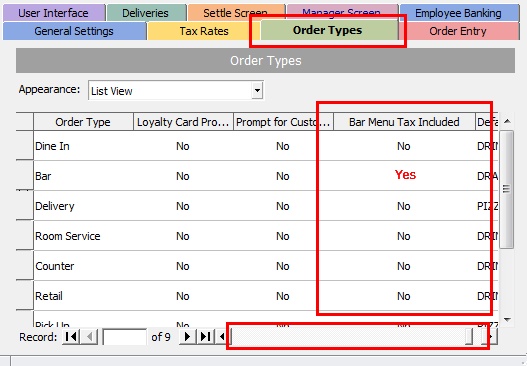Jump to last record button

point(205,336)
